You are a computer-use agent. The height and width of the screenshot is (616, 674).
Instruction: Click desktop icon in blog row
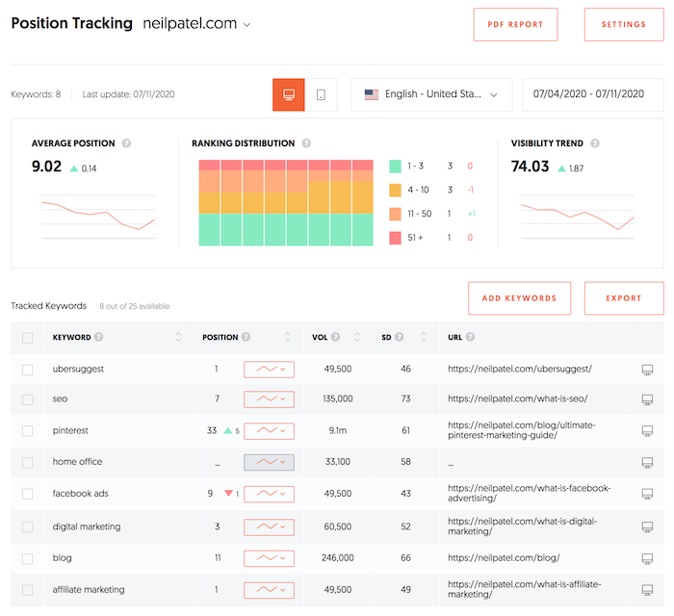[x=647, y=558]
